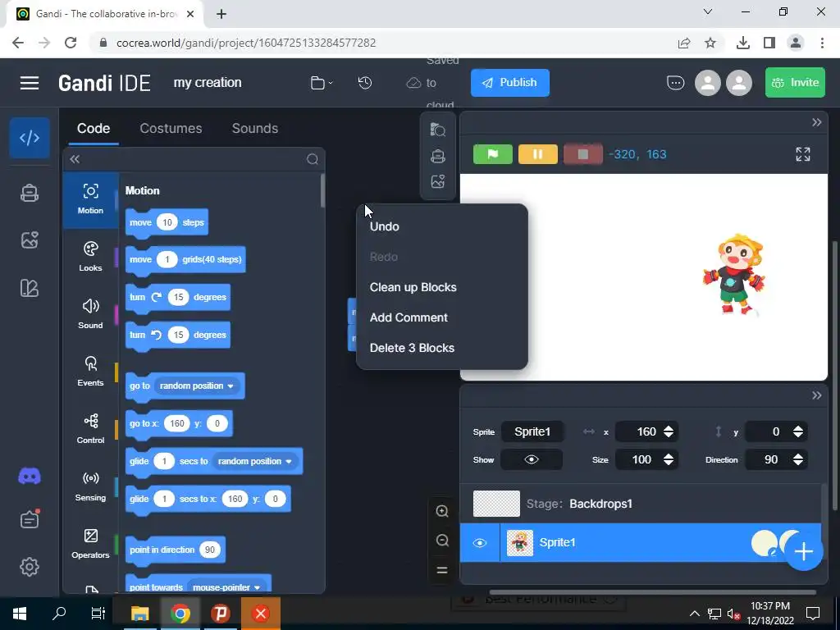Image resolution: width=840 pixels, height=630 pixels.
Task: Select the Events block category
Action: (90, 372)
